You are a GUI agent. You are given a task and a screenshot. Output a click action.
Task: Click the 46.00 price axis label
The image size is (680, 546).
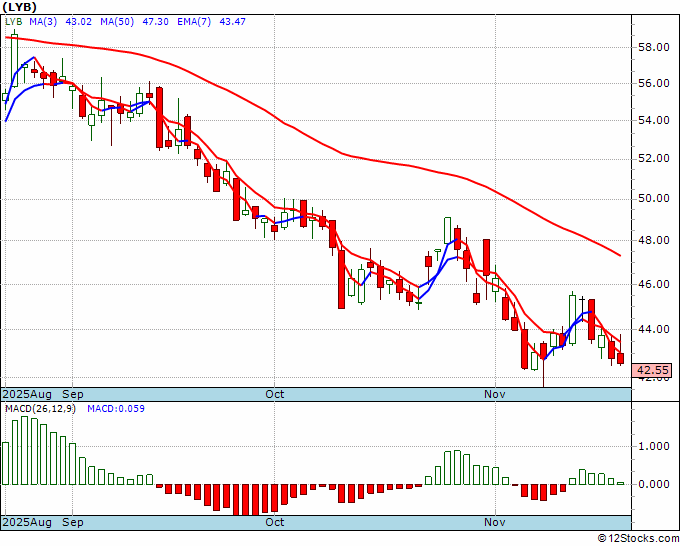[654, 284]
